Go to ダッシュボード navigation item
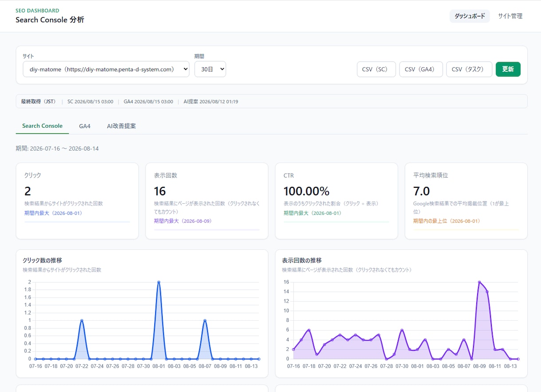Image resolution: width=541 pixels, height=392 pixels. 470,16
